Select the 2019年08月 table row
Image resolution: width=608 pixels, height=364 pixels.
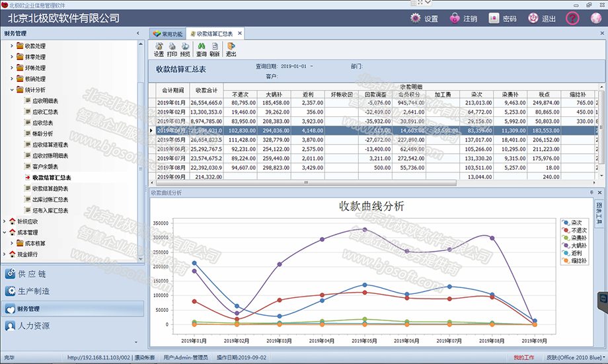374,167
